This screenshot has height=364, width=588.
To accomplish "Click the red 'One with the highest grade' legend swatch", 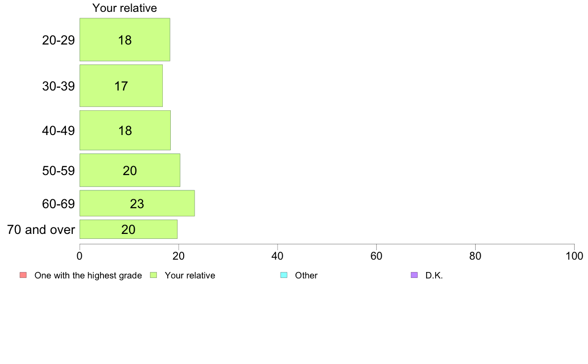I will point(23,275).
